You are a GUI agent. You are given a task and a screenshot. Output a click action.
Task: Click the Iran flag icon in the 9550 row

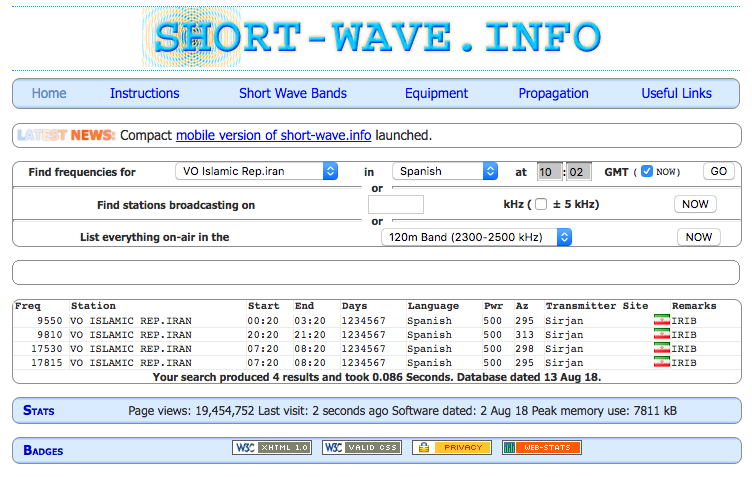coord(662,320)
